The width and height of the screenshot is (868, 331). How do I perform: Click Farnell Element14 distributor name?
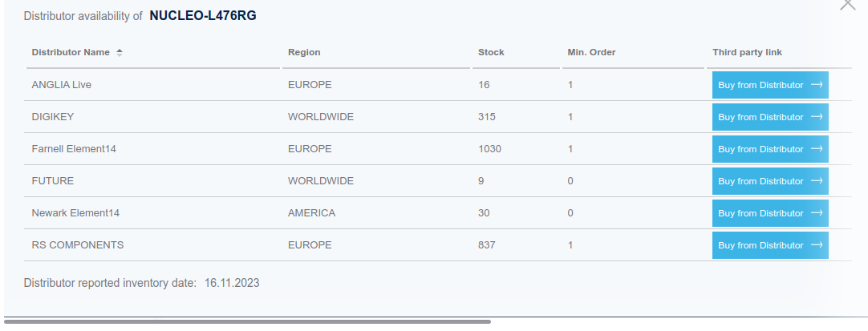pos(75,149)
